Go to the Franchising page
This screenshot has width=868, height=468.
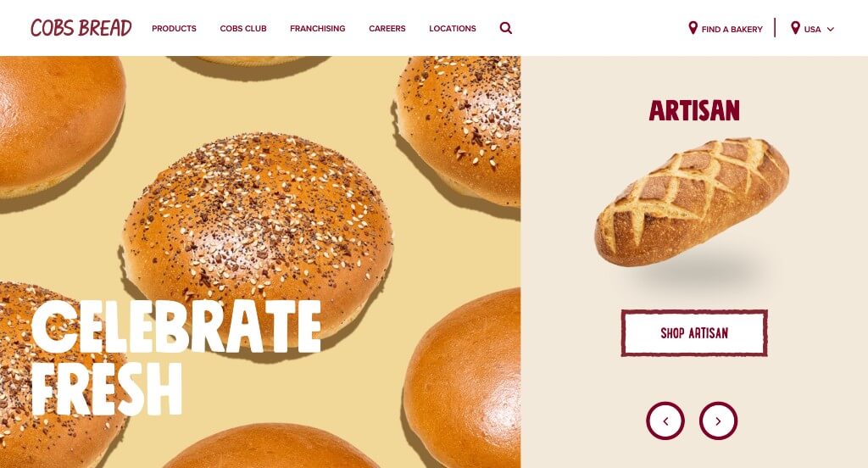(x=318, y=28)
